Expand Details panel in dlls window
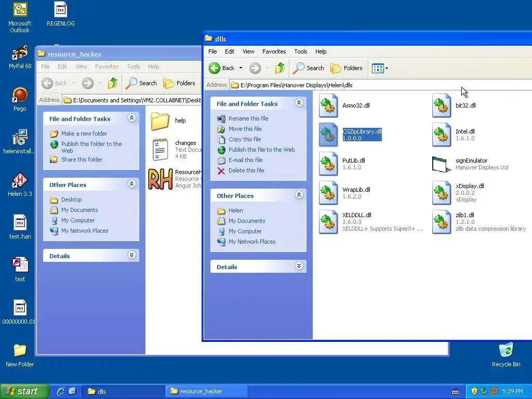The height and width of the screenshot is (399, 532). tap(299, 266)
